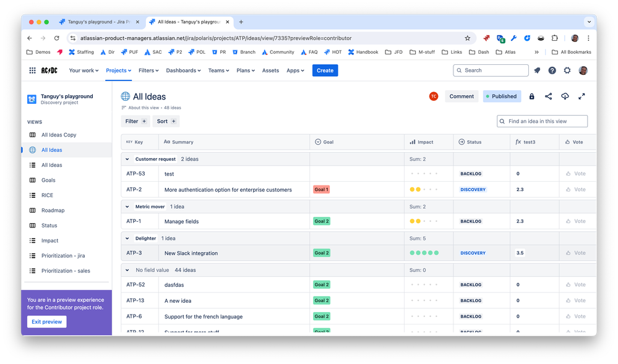
Task: Collapse the Customer request group
Action: point(127,159)
